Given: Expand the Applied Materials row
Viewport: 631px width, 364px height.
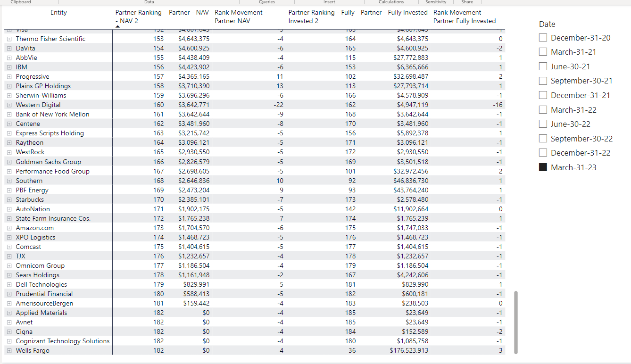Looking at the screenshot, I should [x=9, y=313].
